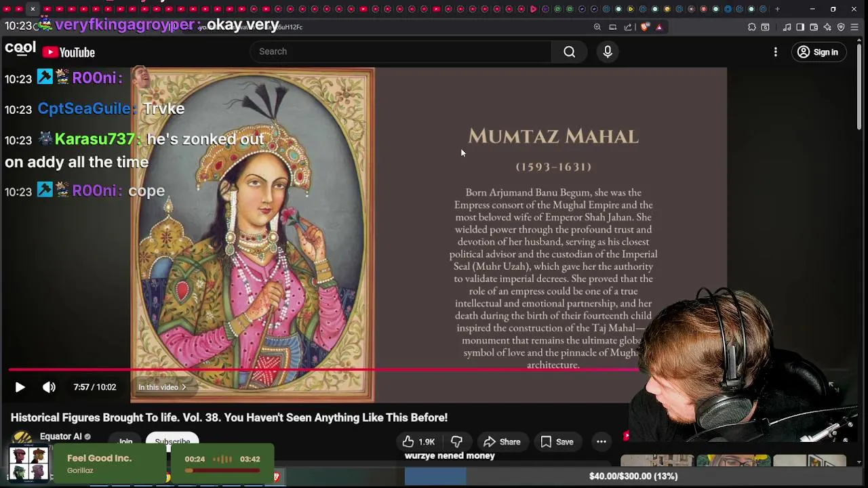Click the chat username CptSeaGuile

coord(85,108)
